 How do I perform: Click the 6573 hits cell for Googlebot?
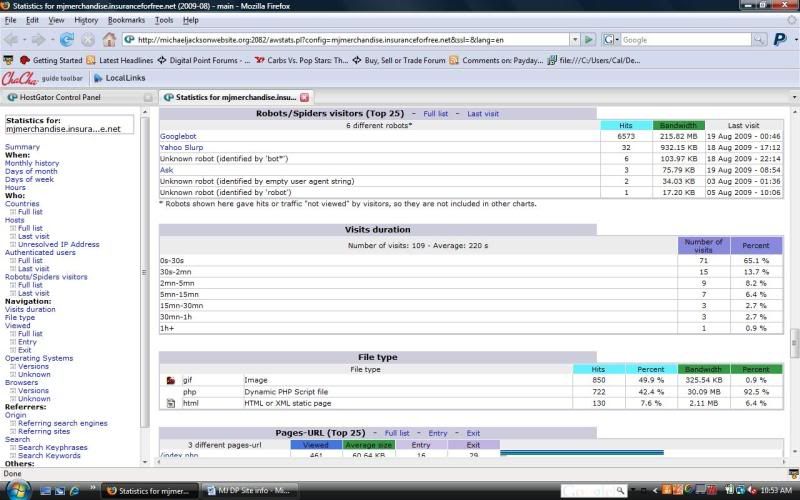tap(626, 136)
